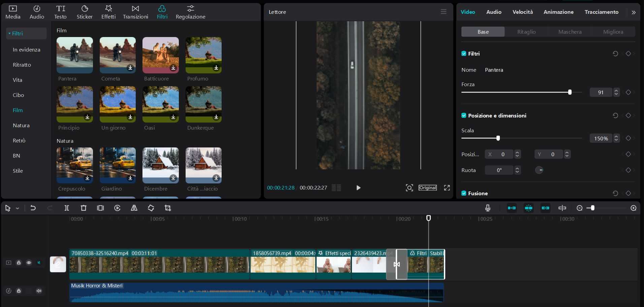This screenshot has height=307, width=644.
Task: Open the Lettore panel menu
Action: point(444,12)
